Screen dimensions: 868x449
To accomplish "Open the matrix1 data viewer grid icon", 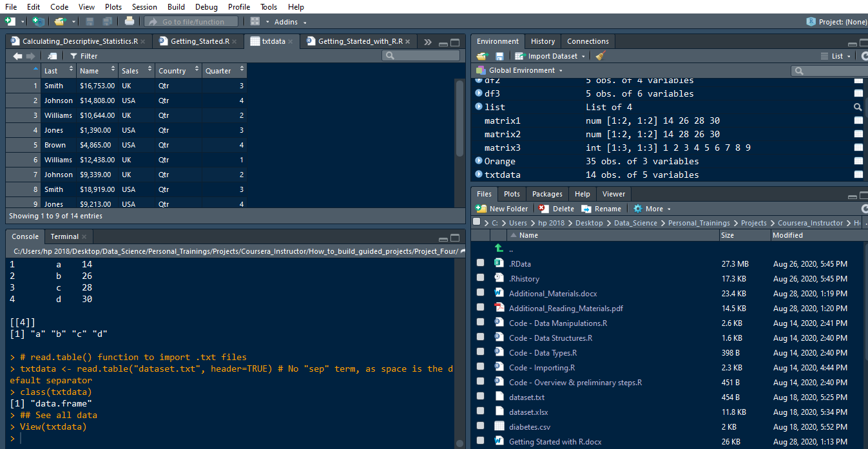I will click(x=858, y=121).
